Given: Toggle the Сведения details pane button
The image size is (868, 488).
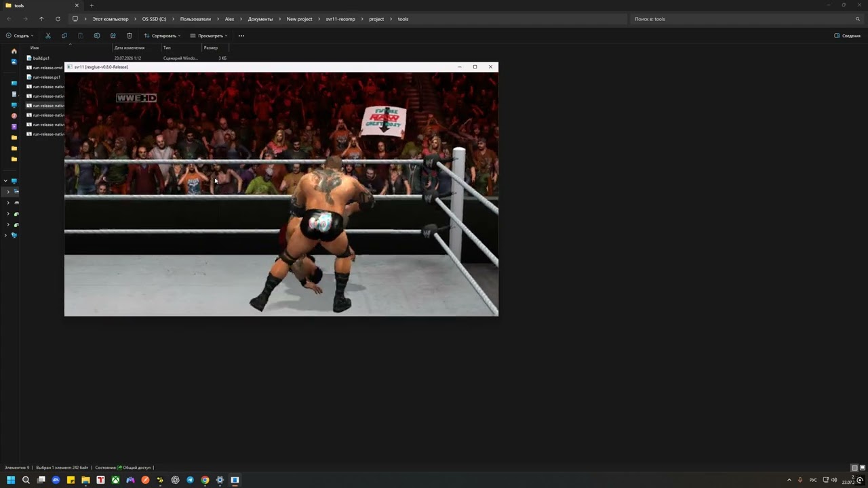Looking at the screenshot, I should coord(848,36).
